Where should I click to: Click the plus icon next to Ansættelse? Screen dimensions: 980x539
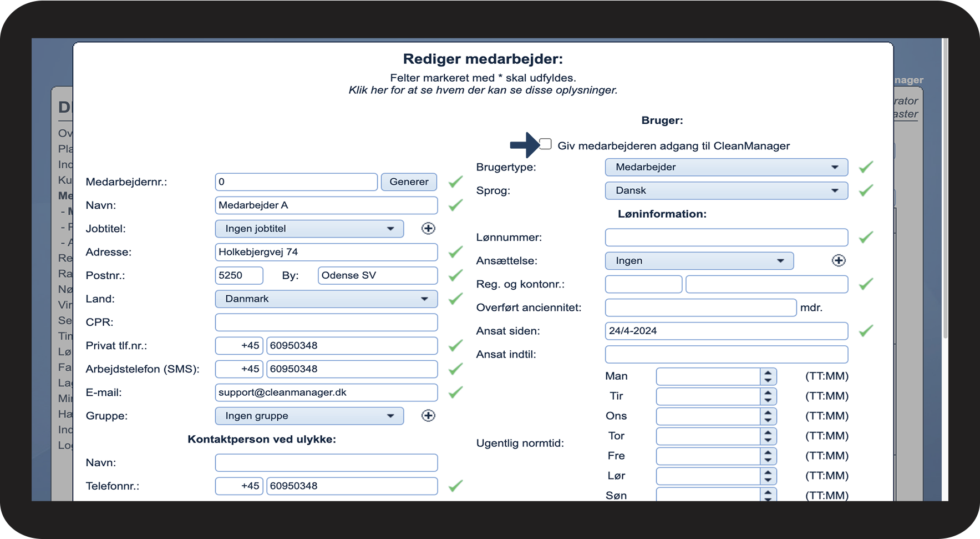coord(839,261)
